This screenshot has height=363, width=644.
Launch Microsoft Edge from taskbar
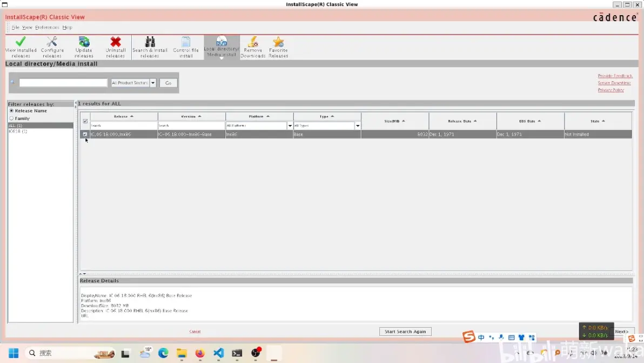tap(163, 353)
